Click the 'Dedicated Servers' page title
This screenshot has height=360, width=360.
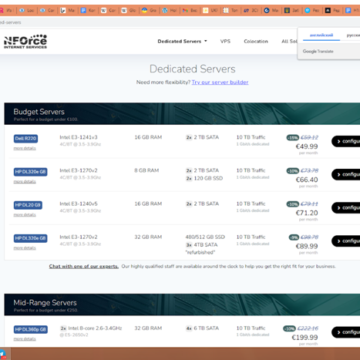click(192, 69)
